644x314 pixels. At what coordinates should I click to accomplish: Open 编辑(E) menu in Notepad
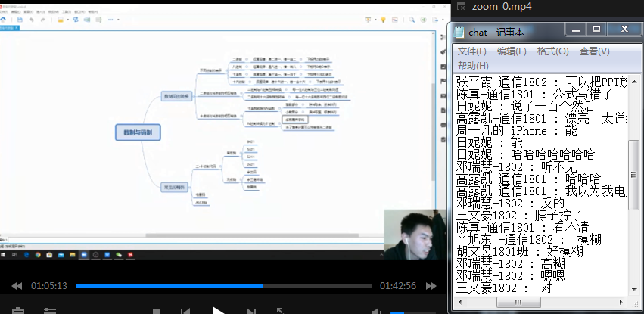(512, 51)
